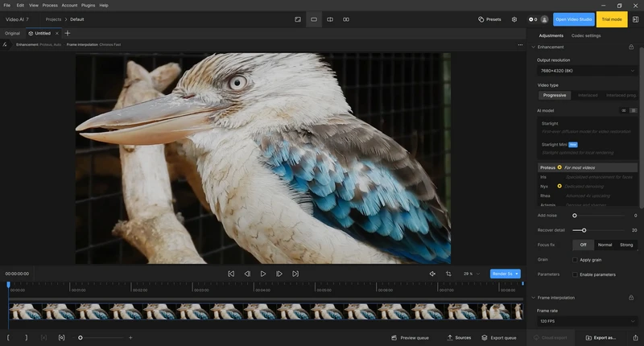
Task: Select Progressive video type
Action: click(555, 95)
